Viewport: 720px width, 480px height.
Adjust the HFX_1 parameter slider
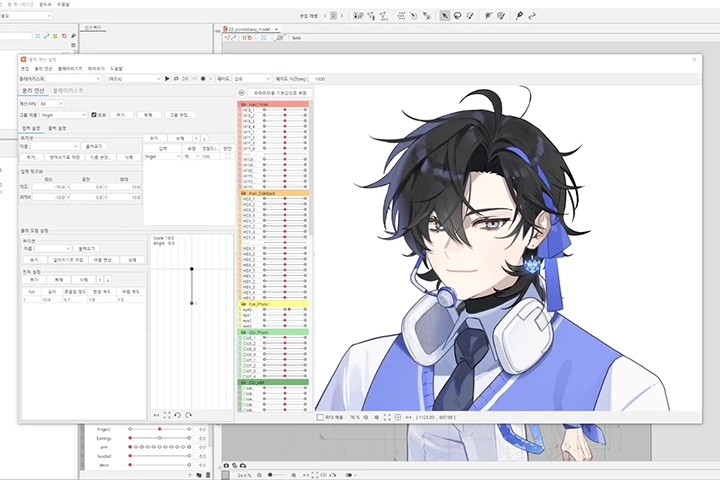285,110
